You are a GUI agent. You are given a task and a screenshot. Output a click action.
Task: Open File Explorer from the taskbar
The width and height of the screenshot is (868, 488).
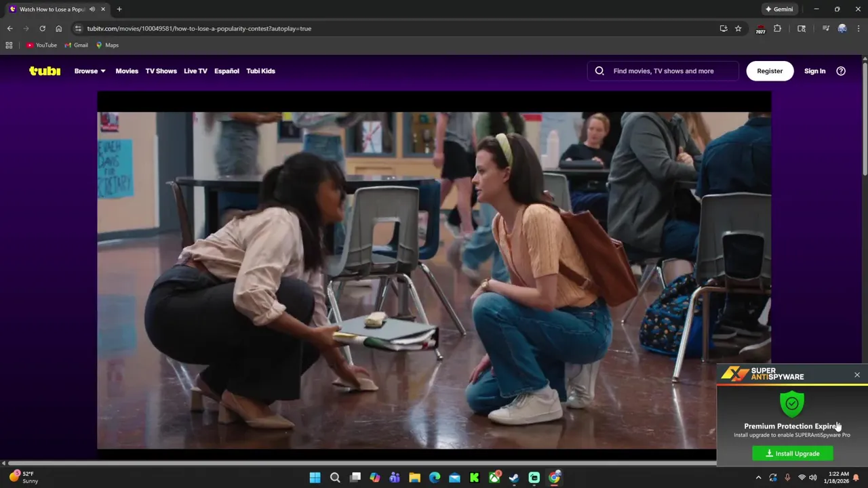(415, 478)
